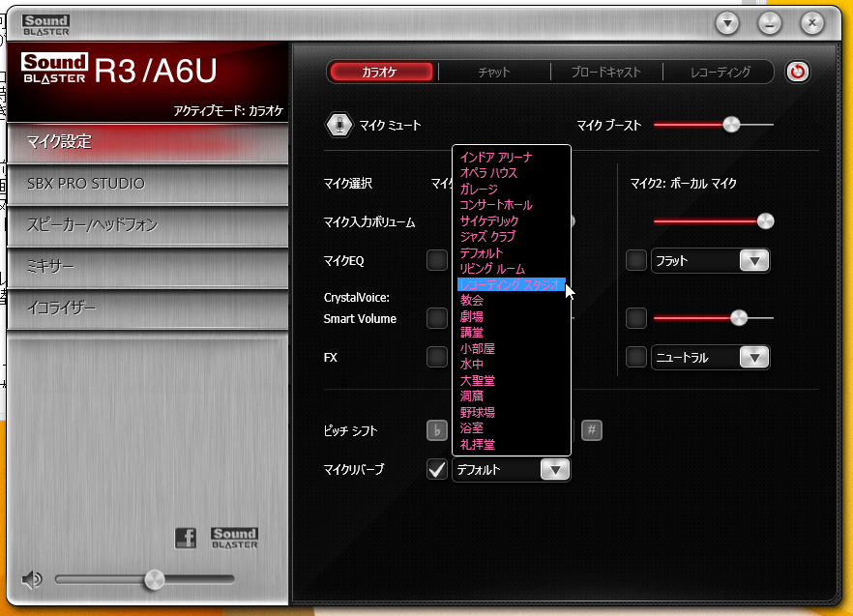Viewport: 853px width, 616px height.
Task: Mute the master volume speaker icon
Action: (32, 579)
